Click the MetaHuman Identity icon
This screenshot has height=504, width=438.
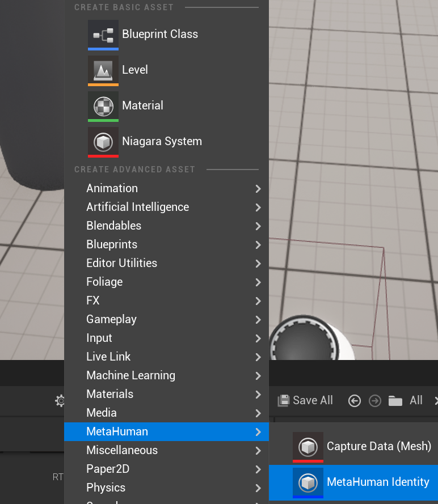(308, 483)
